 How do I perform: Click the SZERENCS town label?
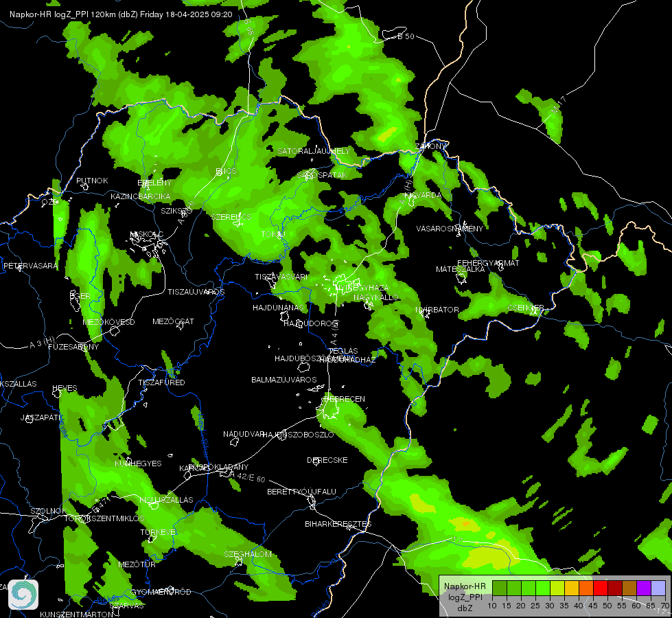point(231,217)
